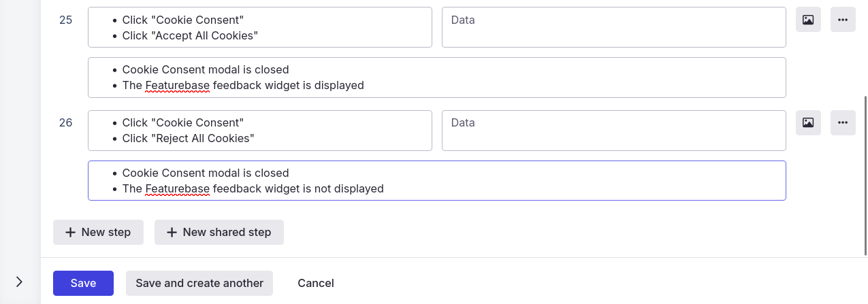
Task: Attach an image to step 25
Action: [x=808, y=20]
